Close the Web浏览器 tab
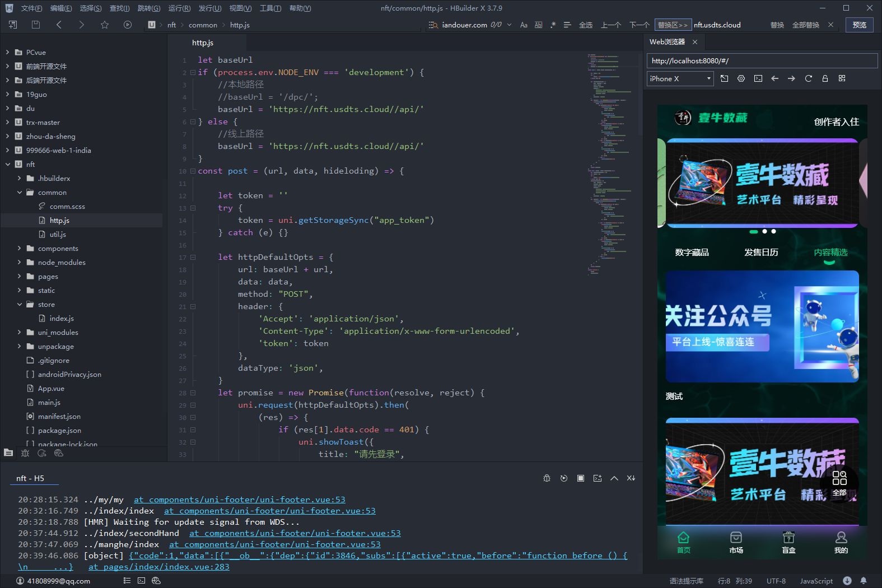The height and width of the screenshot is (588, 882). tap(695, 42)
